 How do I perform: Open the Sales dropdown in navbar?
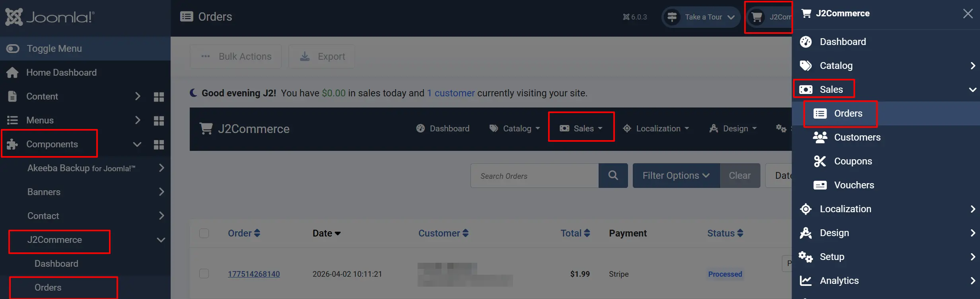click(581, 129)
